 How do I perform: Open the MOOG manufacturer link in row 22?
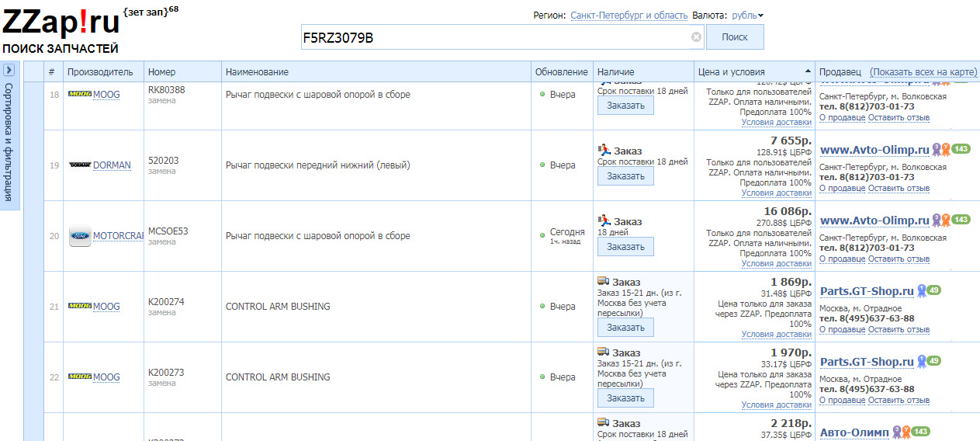(106, 377)
